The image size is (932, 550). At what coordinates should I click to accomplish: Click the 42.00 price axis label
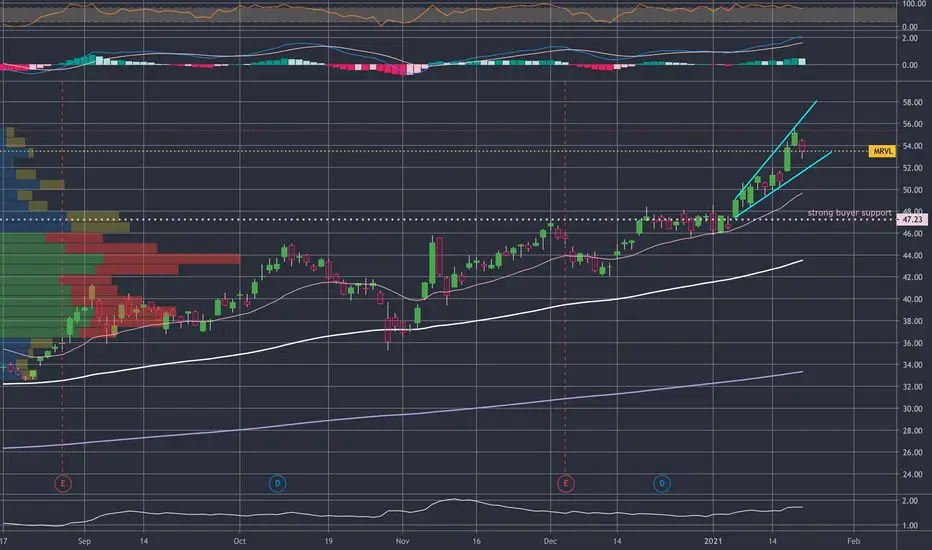pyautogui.click(x=912, y=277)
